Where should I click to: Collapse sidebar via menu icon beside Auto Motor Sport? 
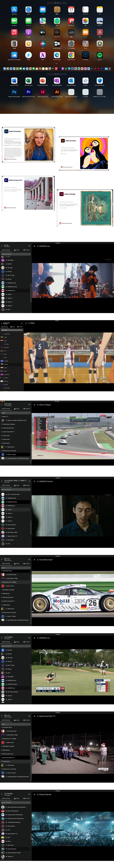(34, 560)
